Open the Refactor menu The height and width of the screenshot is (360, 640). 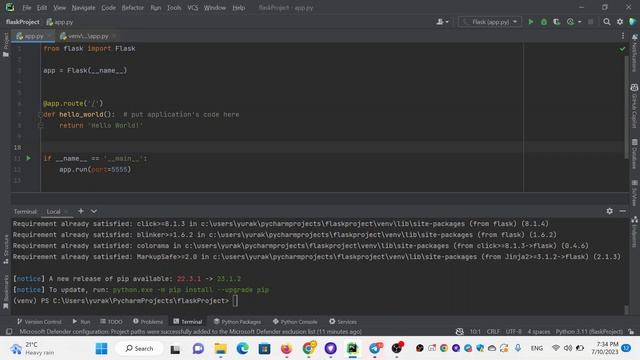[133, 8]
